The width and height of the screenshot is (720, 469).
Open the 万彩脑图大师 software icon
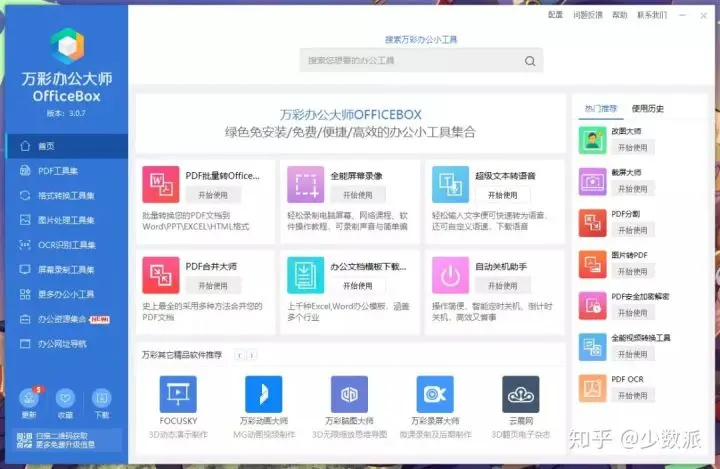coord(349,394)
